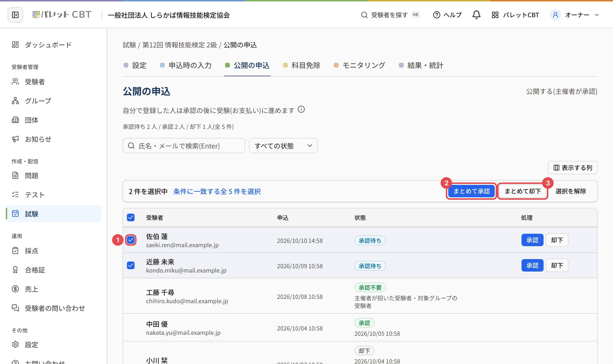This screenshot has height=364, width=613.
Task: Click the info icon beside the approval description
Action: click(301, 109)
